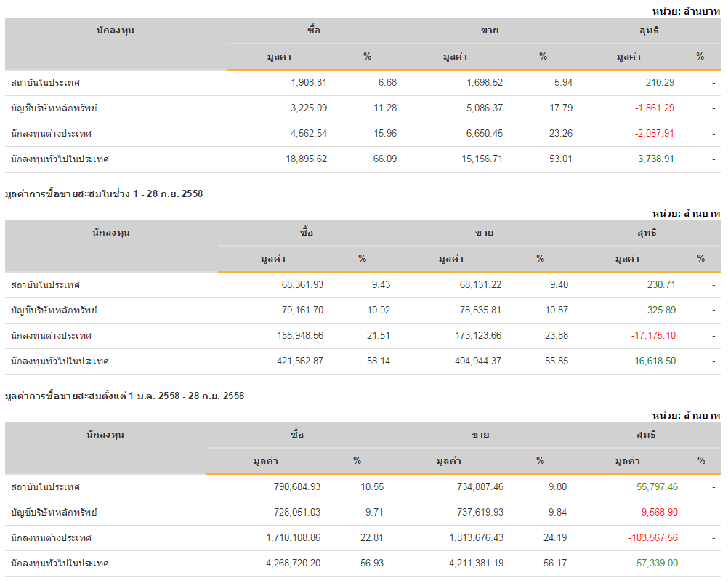Select the sell value 173,123.66 cell
The width and height of the screenshot is (728, 581).
tap(474, 336)
